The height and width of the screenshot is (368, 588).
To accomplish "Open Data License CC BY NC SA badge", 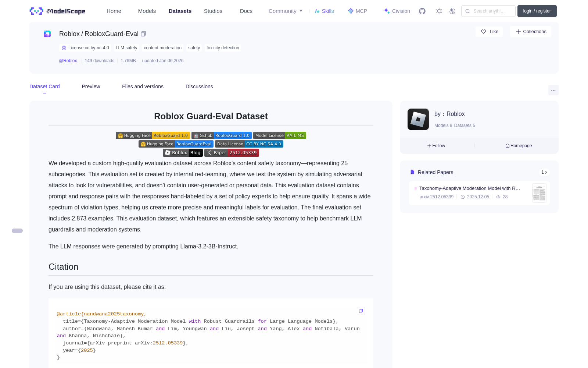I will coord(249,144).
